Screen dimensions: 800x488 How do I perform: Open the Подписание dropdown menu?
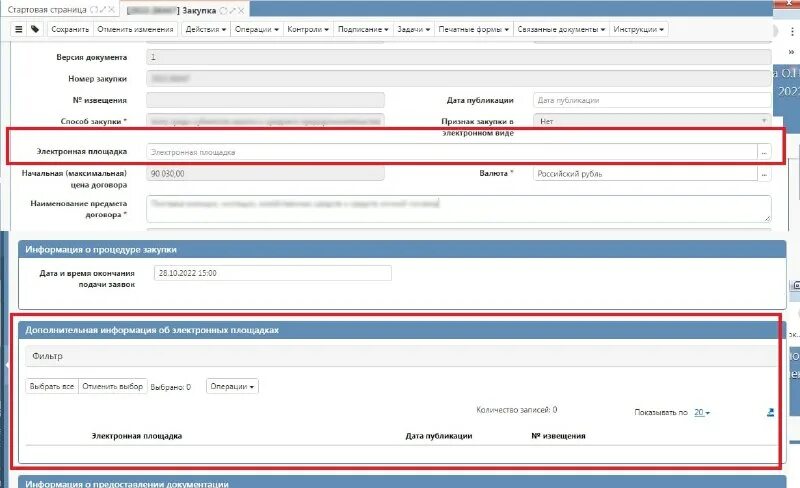pos(363,29)
